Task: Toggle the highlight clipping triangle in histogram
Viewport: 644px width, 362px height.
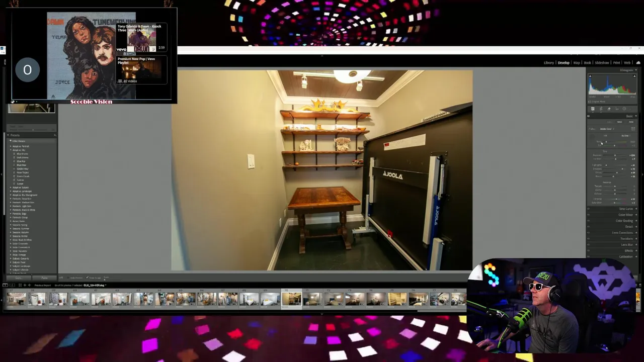Action: (634, 76)
